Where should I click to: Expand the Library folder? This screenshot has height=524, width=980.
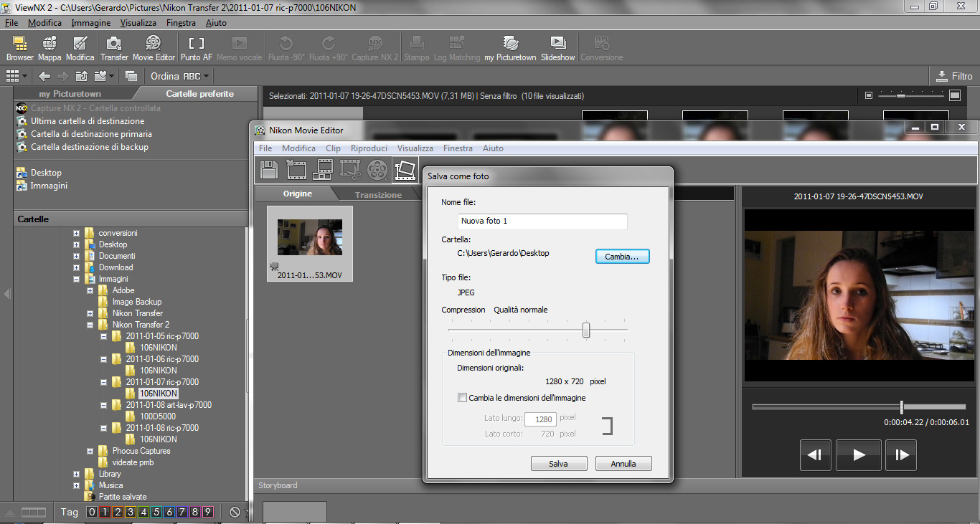77,474
